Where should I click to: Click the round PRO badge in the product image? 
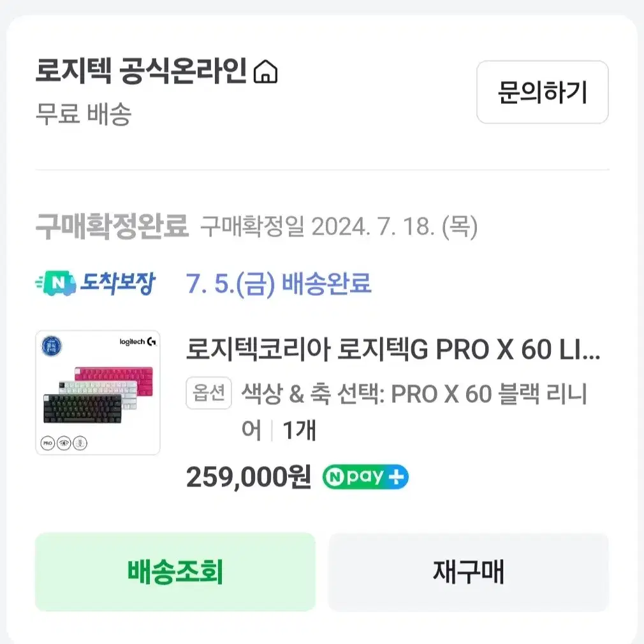[x=48, y=443]
